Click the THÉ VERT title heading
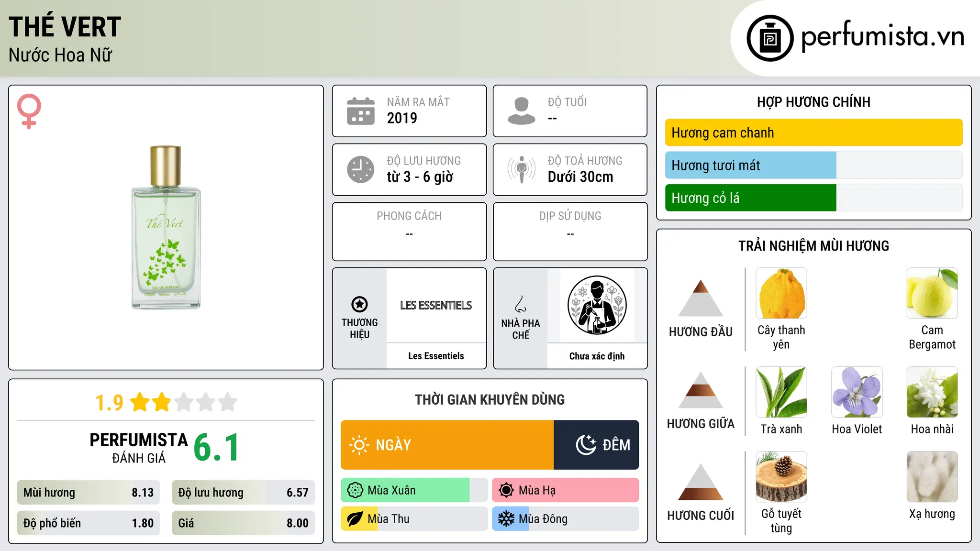The height and width of the screenshot is (551, 980). coord(65,27)
